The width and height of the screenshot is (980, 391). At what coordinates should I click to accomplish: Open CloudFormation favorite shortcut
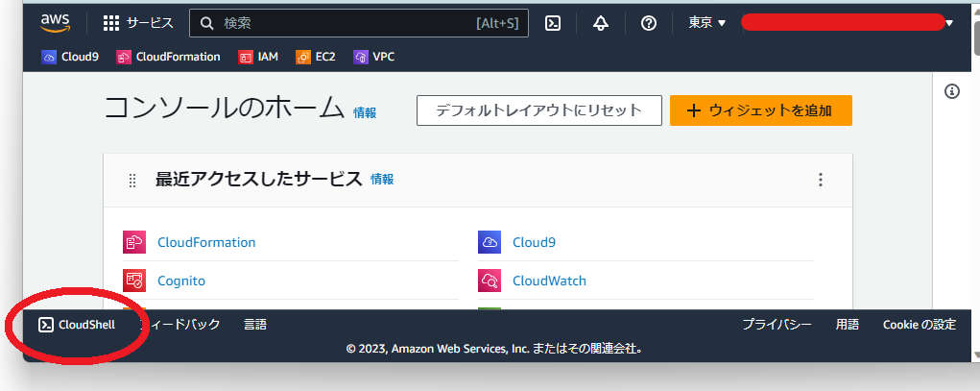coord(169,57)
